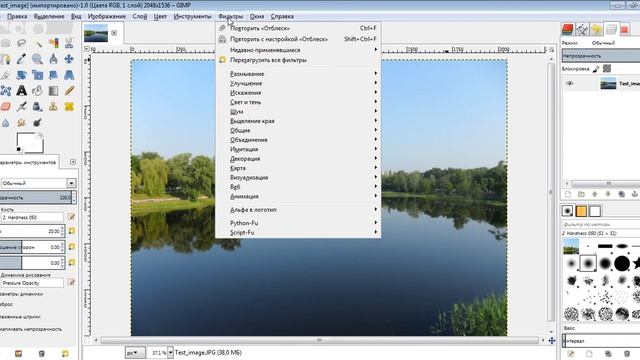This screenshot has width=640, height=360.
Task: Click Повторить «Отблеск» menu entry
Action: [x=298, y=28]
